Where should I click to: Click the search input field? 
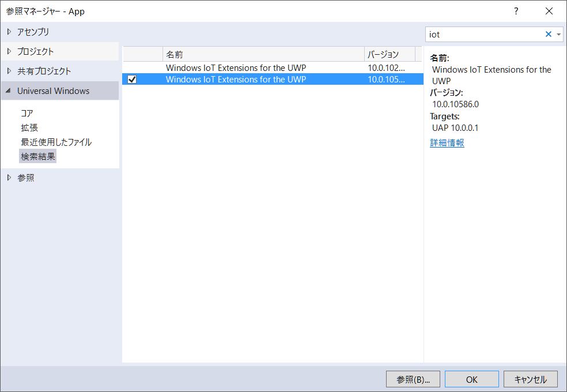click(485, 35)
